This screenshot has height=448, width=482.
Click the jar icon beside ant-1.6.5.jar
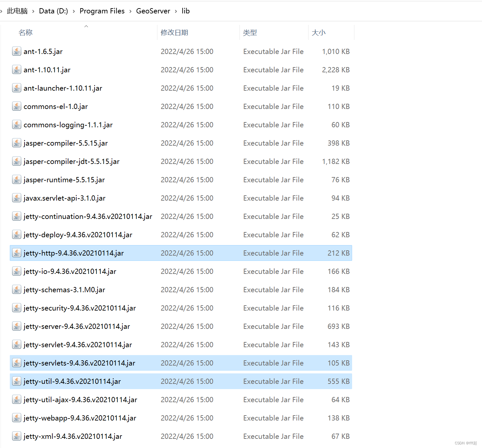click(16, 51)
